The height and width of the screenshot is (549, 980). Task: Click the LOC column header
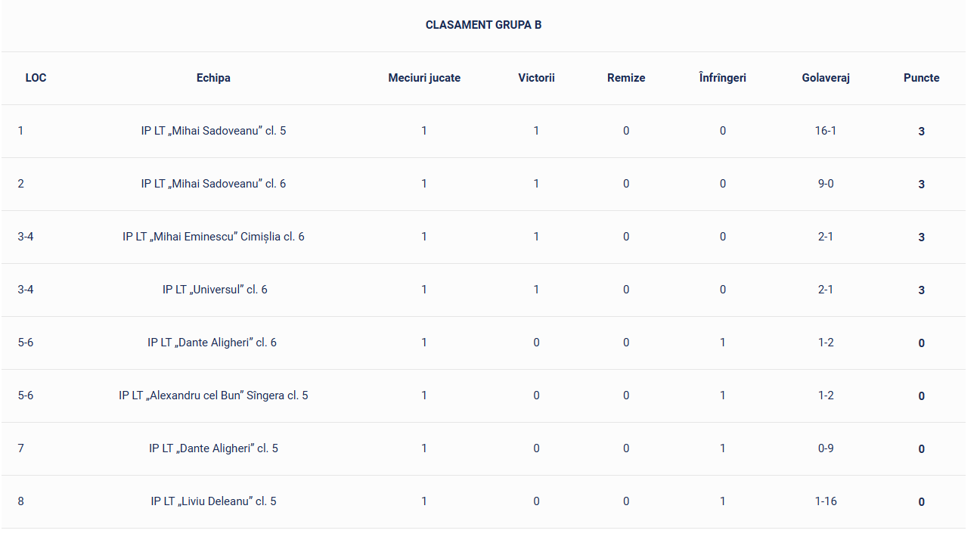click(x=36, y=78)
